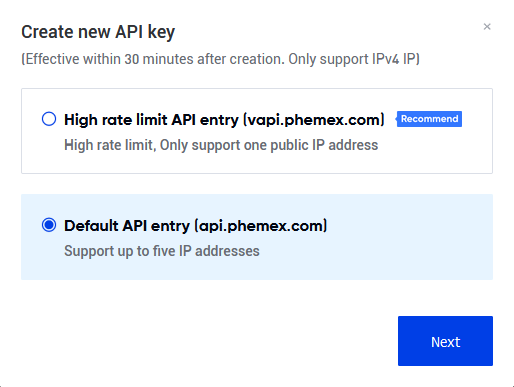
Task: Close the Create new API key dialog
Action: coord(487,27)
